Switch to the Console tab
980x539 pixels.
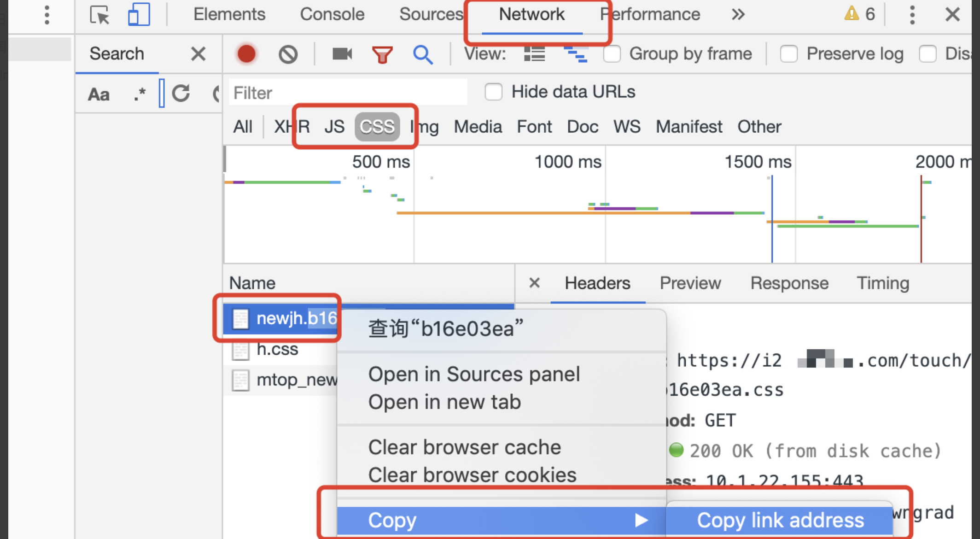pyautogui.click(x=332, y=15)
